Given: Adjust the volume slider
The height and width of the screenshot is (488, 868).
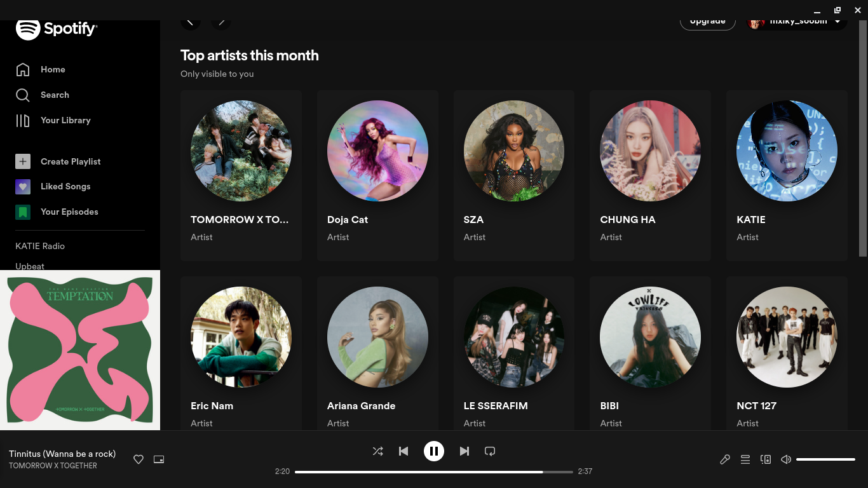Looking at the screenshot, I should tap(825, 459).
